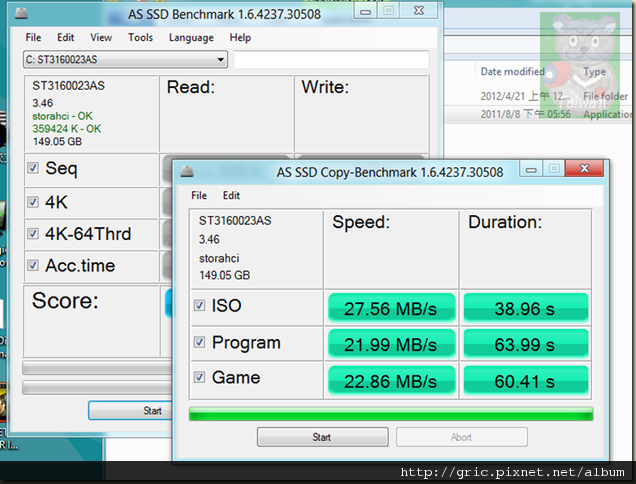The image size is (636, 484).
Task: Click the green copy benchmark progress bar
Action: point(391,414)
